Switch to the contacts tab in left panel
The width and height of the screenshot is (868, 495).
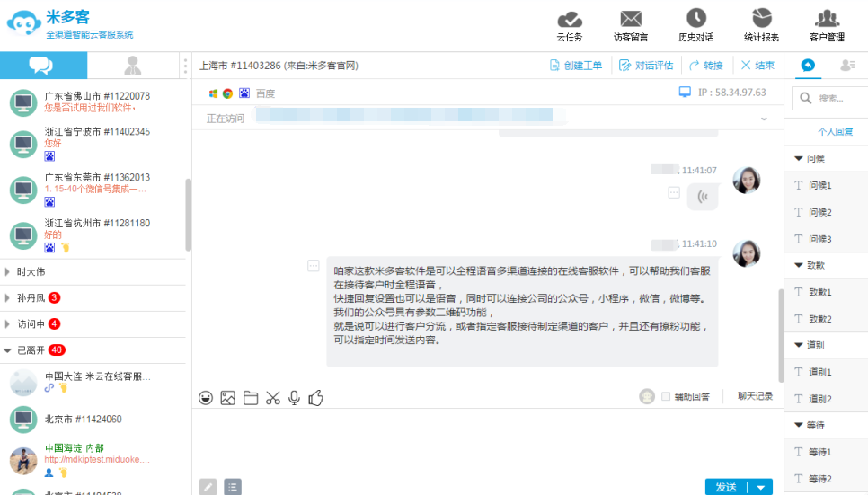(133, 65)
